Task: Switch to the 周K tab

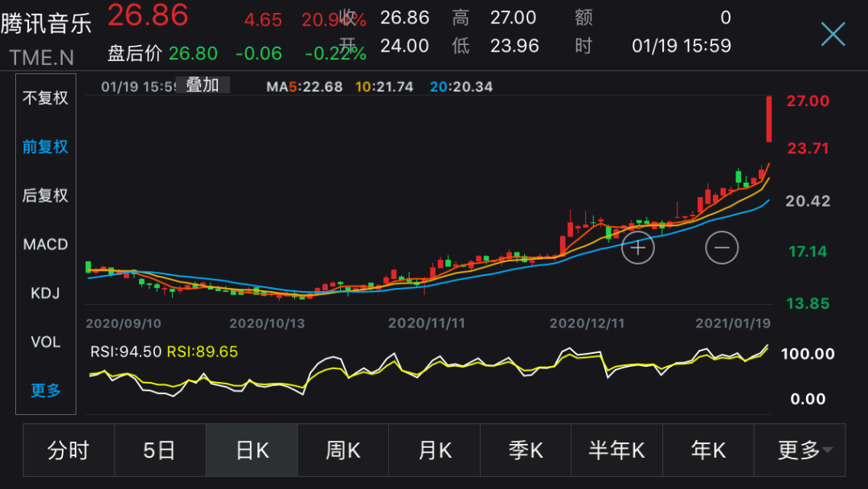Action: coord(343,450)
